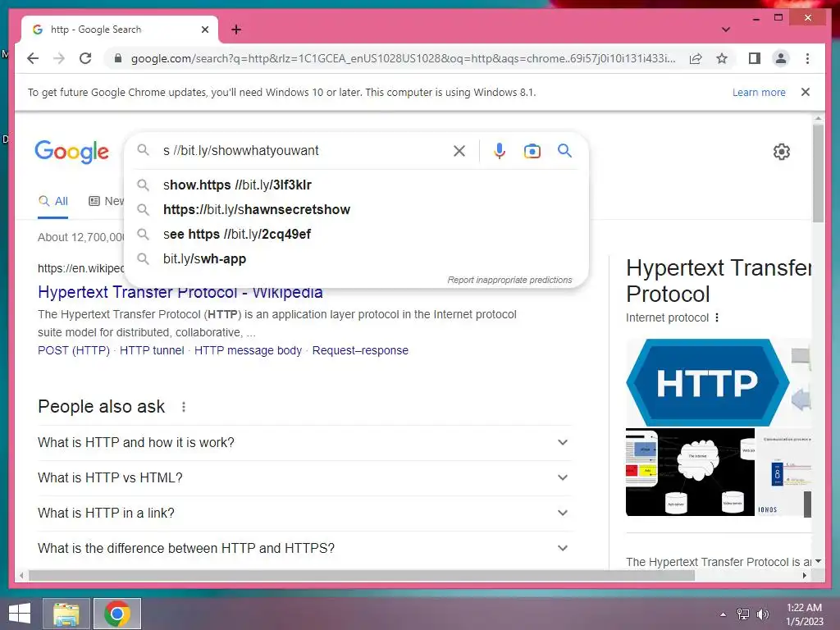
Task: Choose suggestion 'https://bit.ly/shawnsecretshow'
Action: tap(356, 209)
